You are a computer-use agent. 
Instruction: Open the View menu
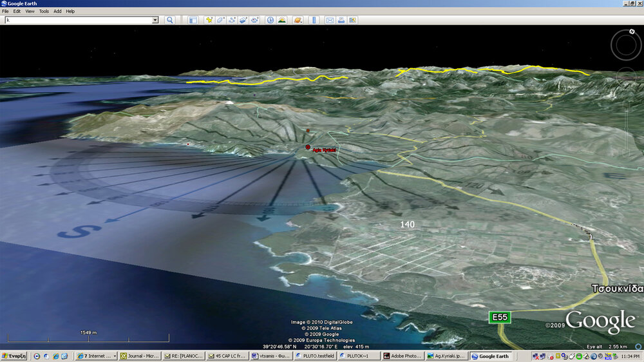30,12
